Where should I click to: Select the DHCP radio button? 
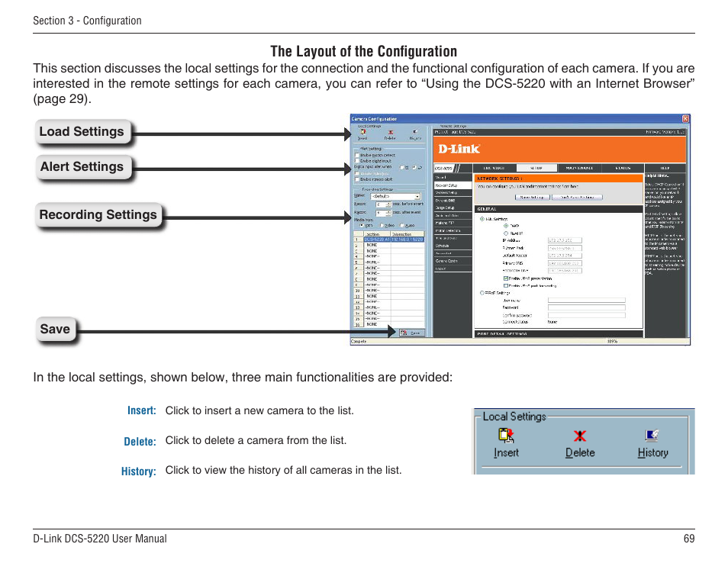tap(506, 226)
